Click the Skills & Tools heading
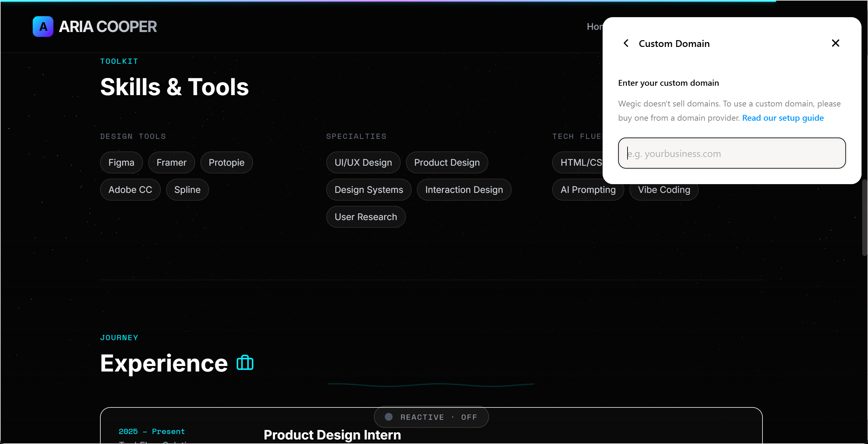 [x=174, y=87]
